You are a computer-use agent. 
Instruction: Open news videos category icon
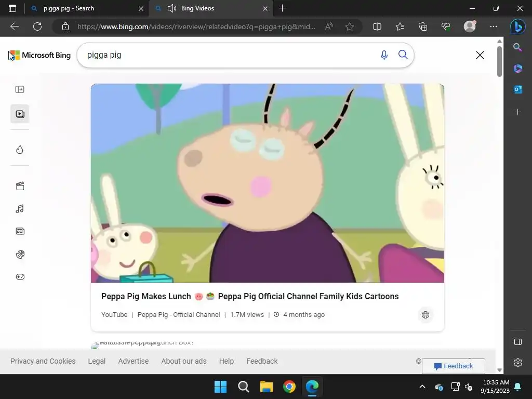pos(20,231)
